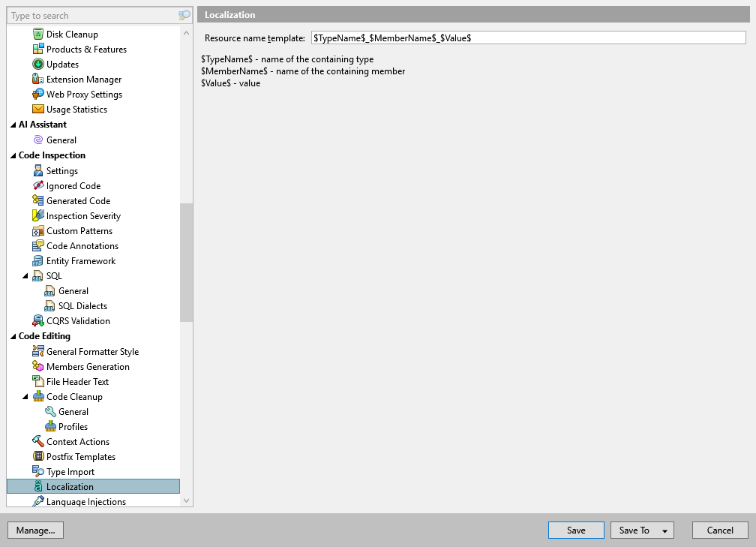756x547 pixels.
Task: Click the Extension Manager icon
Action: 37,79
